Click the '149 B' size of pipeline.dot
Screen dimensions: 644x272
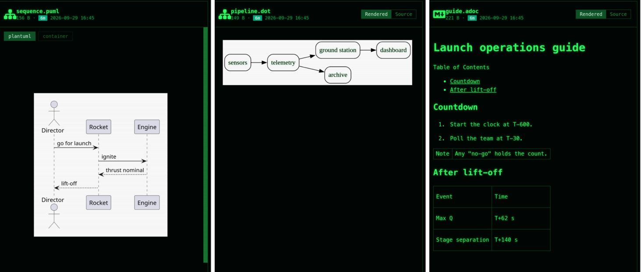[x=238, y=18]
